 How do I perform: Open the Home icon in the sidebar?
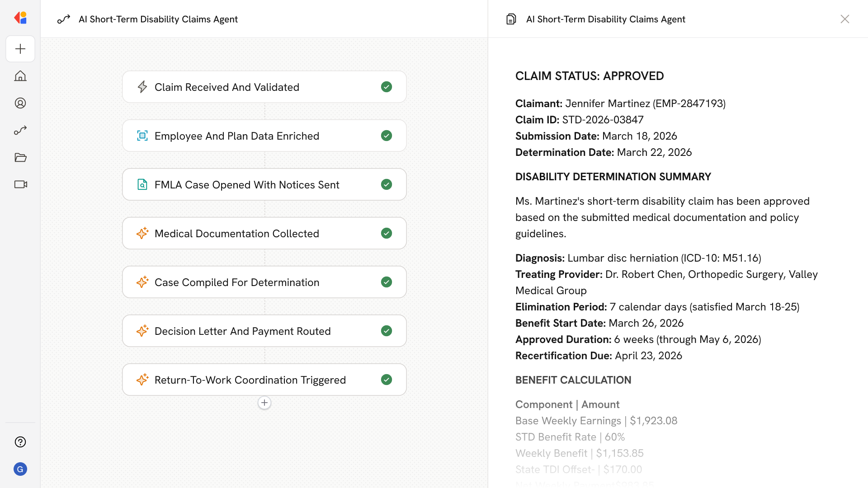pos(20,76)
